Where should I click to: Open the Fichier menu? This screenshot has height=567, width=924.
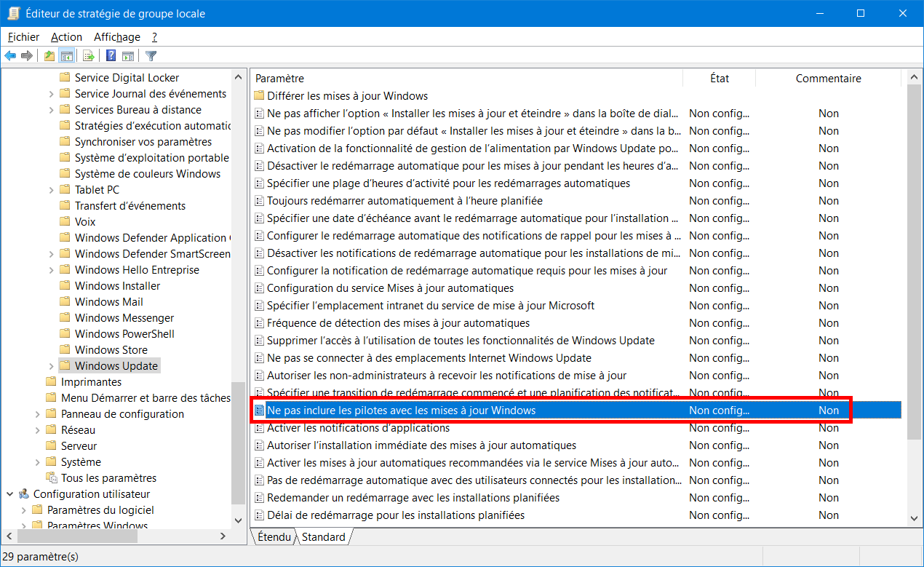[x=24, y=37]
